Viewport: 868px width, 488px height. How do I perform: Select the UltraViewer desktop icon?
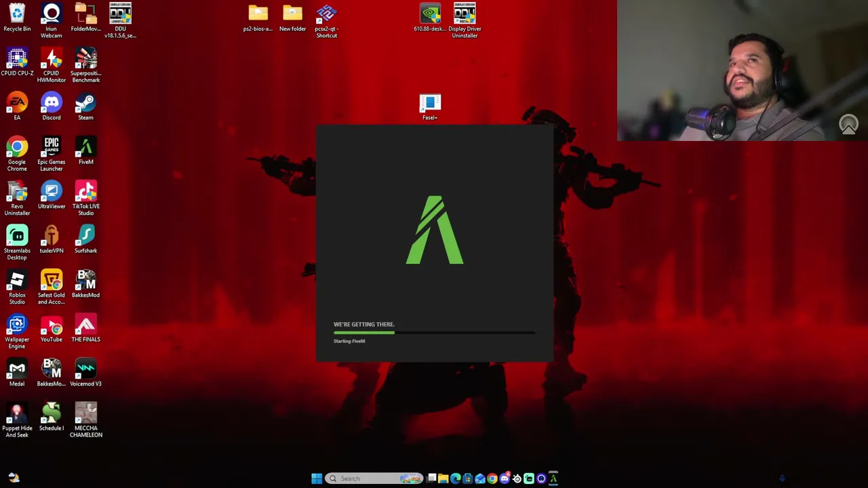point(52,195)
